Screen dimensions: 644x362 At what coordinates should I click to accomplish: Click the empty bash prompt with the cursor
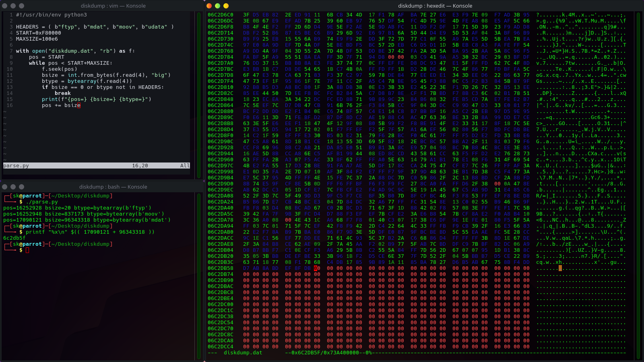[27, 250]
